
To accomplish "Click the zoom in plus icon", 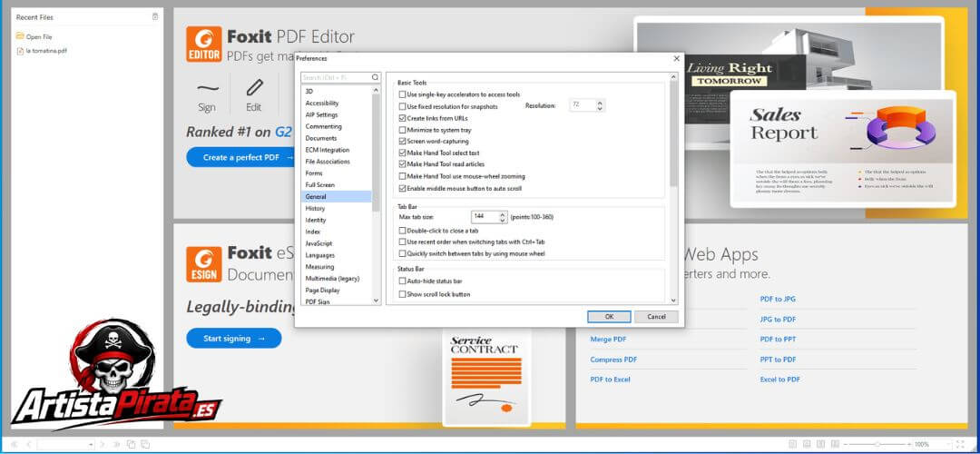I will [909, 445].
